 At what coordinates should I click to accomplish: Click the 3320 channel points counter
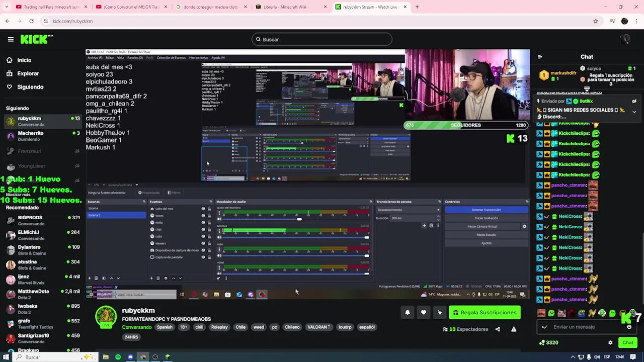[x=548, y=343]
